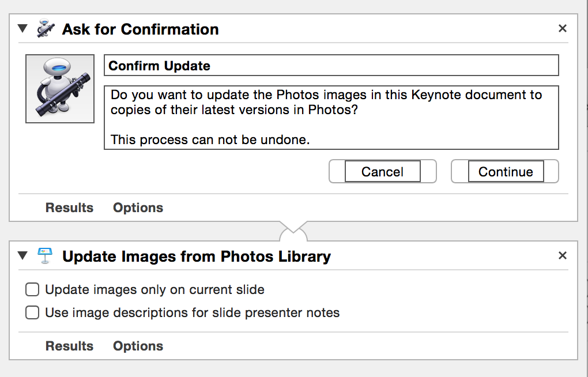The height and width of the screenshot is (377, 588).
Task: Collapse the Ask for Confirmation action
Action: pos(22,28)
